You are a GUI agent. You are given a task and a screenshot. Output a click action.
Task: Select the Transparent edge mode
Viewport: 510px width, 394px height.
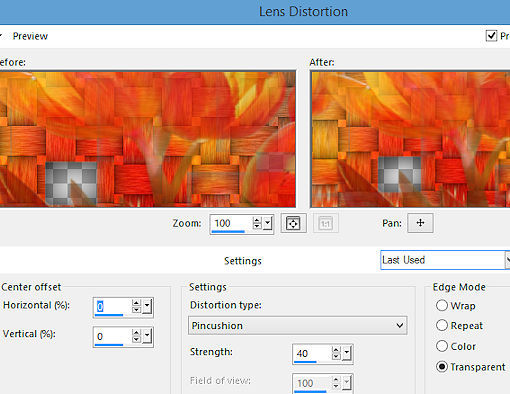click(x=442, y=367)
